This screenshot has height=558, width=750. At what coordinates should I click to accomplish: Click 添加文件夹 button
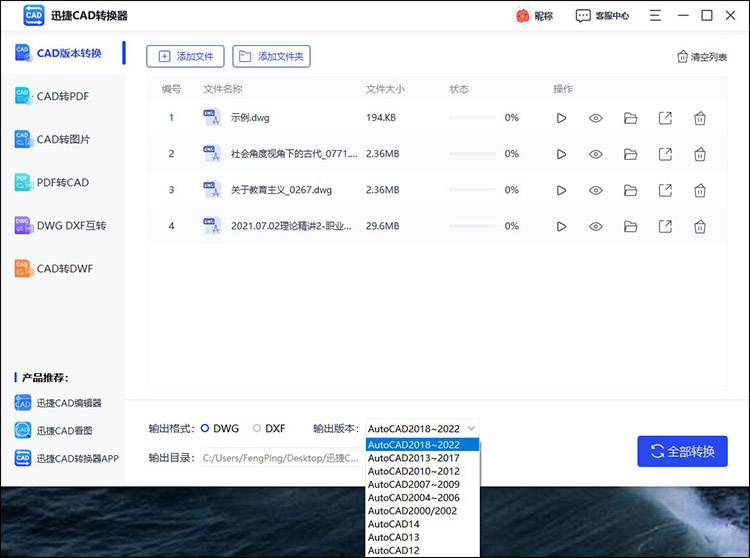[x=271, y=56]
